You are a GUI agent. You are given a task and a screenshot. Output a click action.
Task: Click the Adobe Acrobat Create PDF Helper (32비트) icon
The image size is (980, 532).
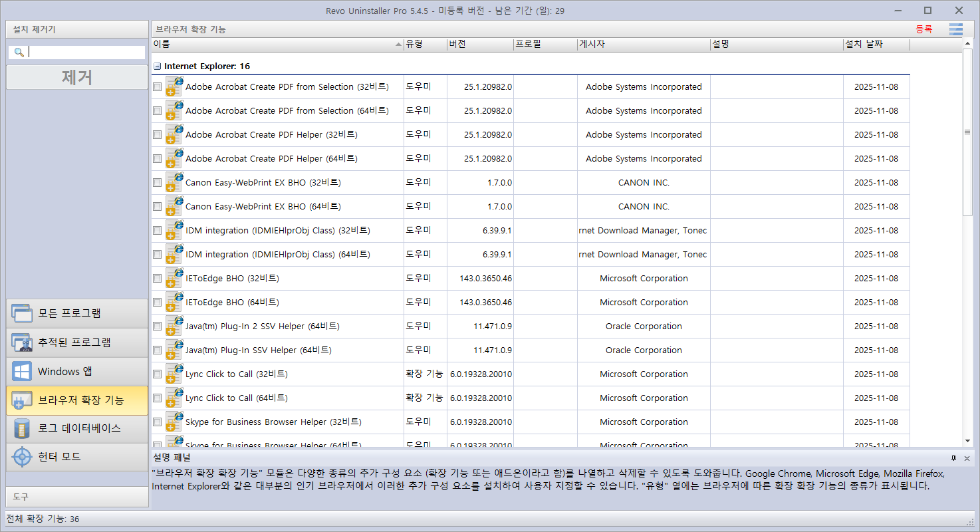tap(174, 135)
